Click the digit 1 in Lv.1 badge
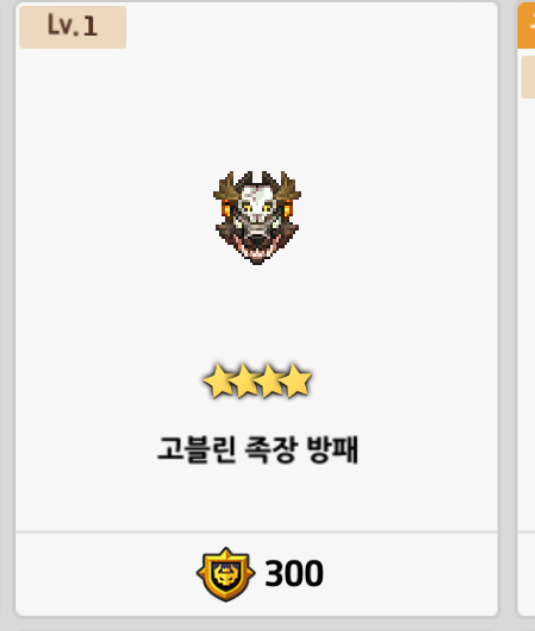Image resolution: width=535 pixels, height=631 pixels. point(90,26)
